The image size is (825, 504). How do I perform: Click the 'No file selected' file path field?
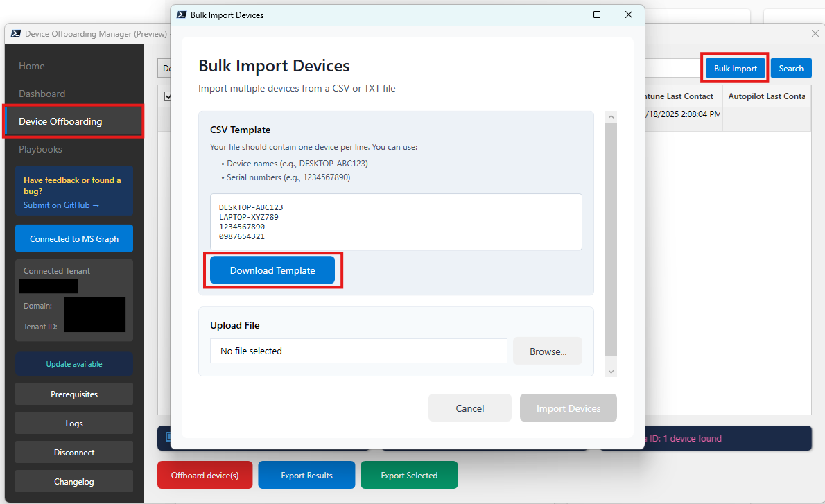tap(358, 351)
